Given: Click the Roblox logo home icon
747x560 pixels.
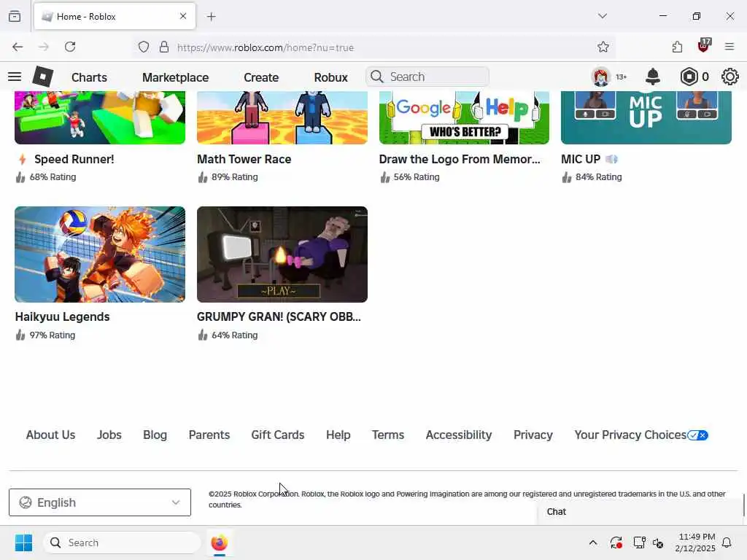Looking at the screenshot, I should (x=42, y=77).
